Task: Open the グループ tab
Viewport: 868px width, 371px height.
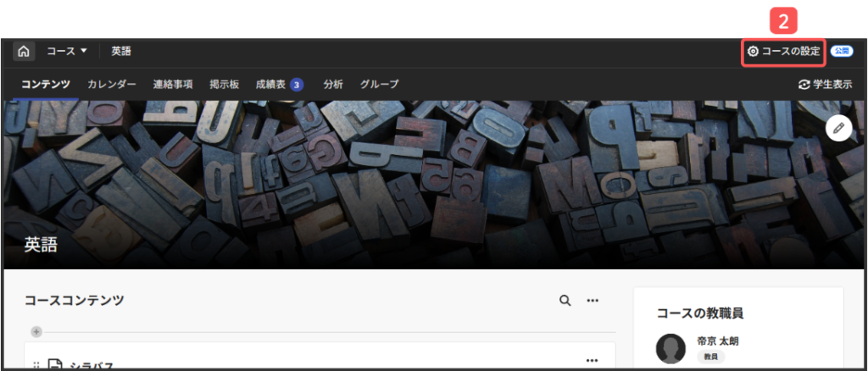Action: point(379,85)
